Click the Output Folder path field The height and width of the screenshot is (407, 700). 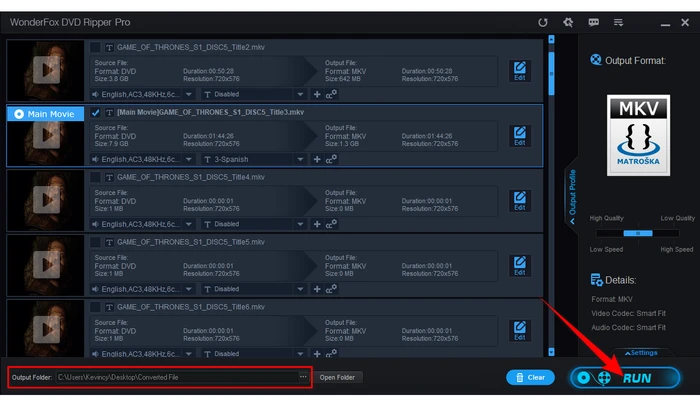click(x=177, y=377)
